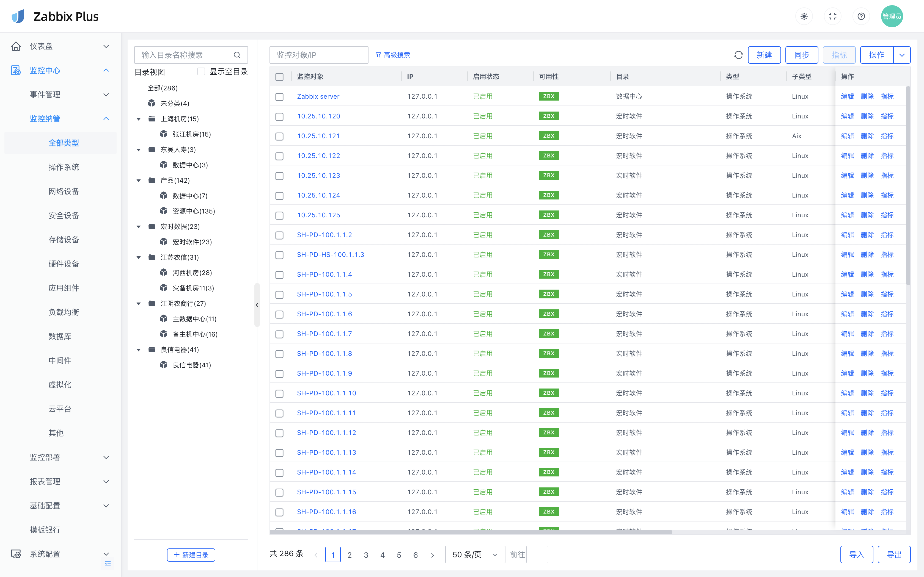
Task: Collapse the directory panel arrow handle
Action: [x=257, y=305]
